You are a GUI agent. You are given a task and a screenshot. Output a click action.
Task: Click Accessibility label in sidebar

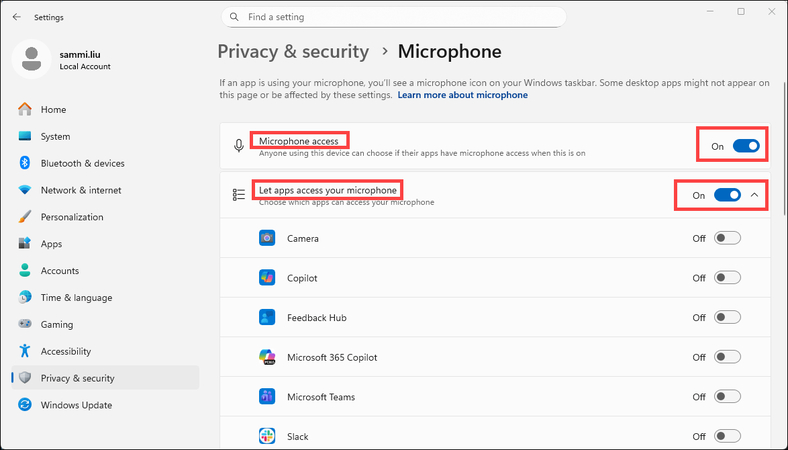(66, 351)
